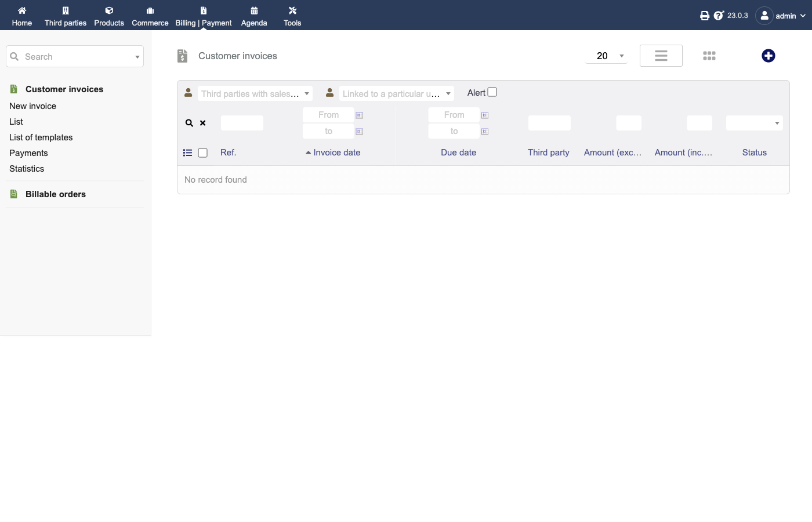Click the Billable orders sidebar icon
812x522 pixels.
tap(14, 194)
